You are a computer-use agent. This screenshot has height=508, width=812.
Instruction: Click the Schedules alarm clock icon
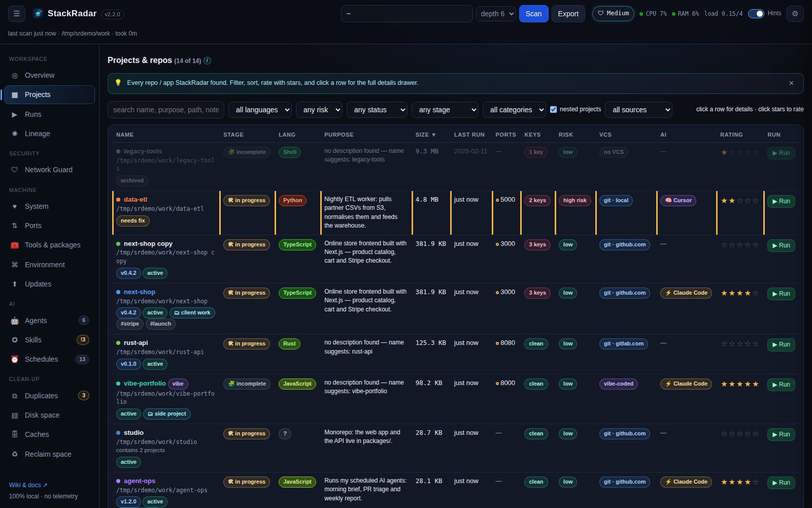tap(15, 359)
